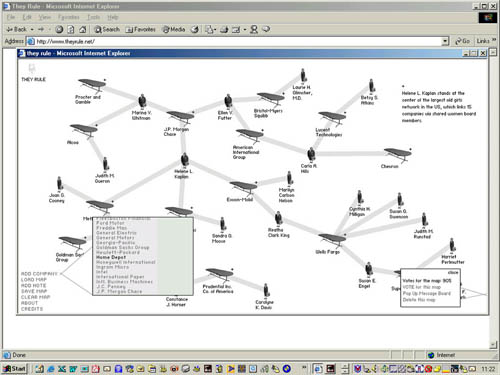Screen dimensions: 500x375
Task: Expand the Links toolbar chevron
Action: (494, 40)
